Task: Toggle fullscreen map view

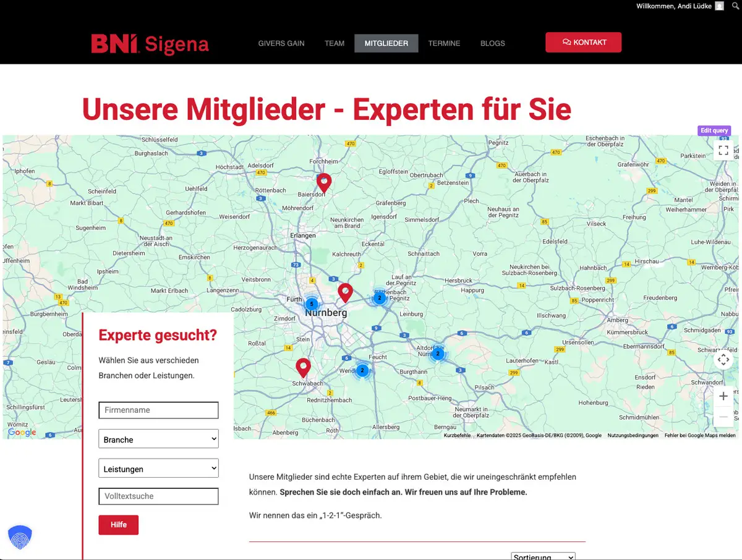Action: pyautogui.click(x=723, y=150)
